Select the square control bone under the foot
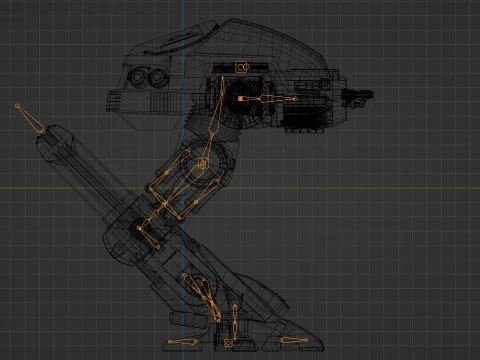Image resolution: width=480 pixels, height=360 pixels. pyautogui.click(x=228, y=343)
